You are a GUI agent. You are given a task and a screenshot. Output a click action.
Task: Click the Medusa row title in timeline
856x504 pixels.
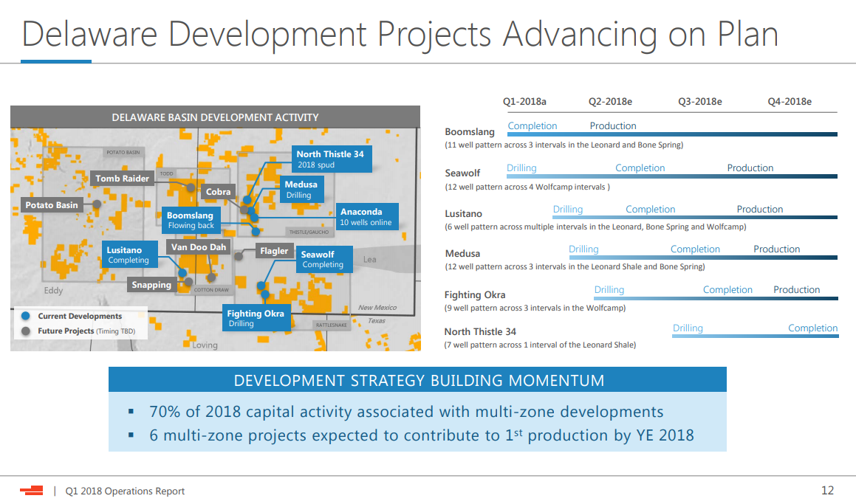pyautogui.click(x=462, y=254)
